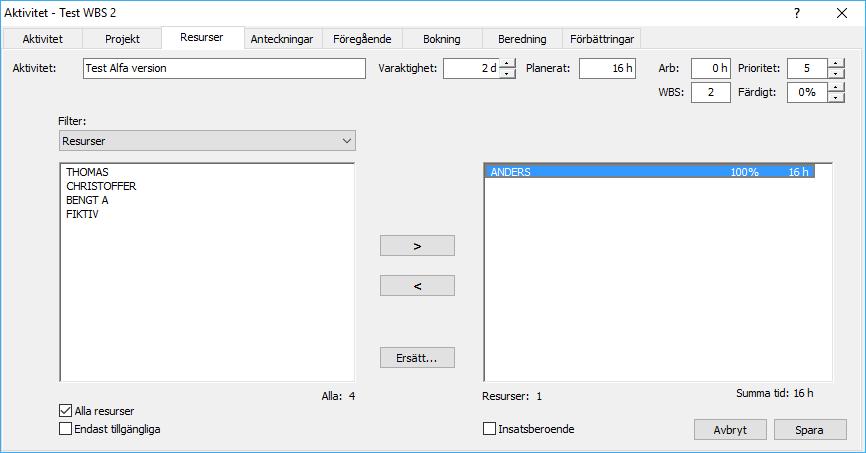Decrease Prioritet with the down arrow
This screenshot has height=453, width=866.
coord(836,73)
